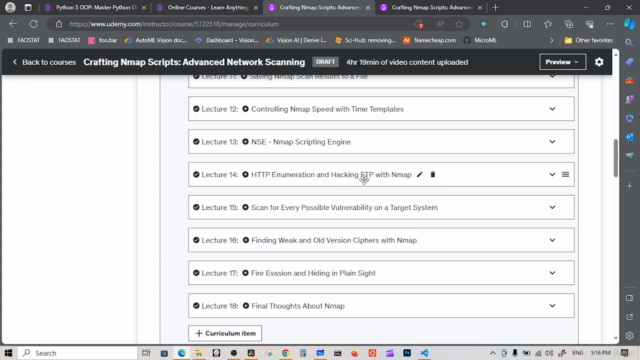Screen dimensions: 640x360
Task: Open browser collections icon
Action: [x=569, y=24]
